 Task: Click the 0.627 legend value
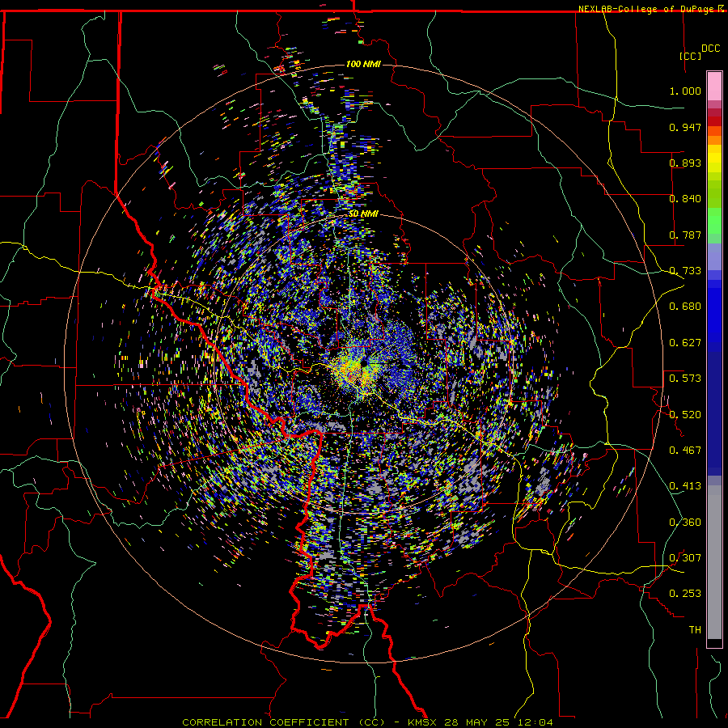[x=685, y=343]
